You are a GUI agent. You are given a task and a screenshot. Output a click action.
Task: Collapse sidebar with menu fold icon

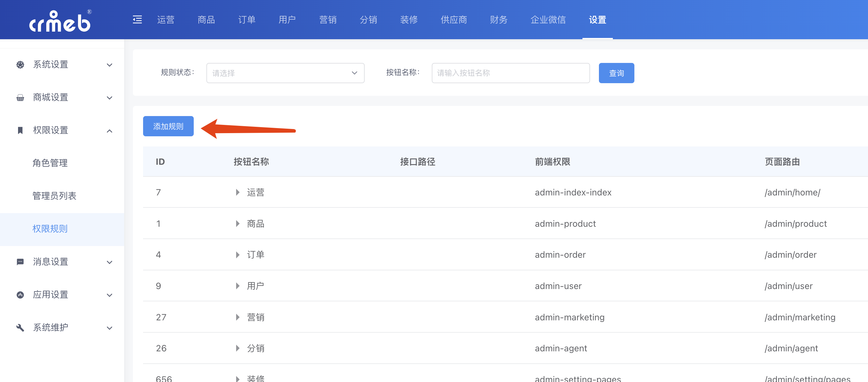tap(137, 20)
